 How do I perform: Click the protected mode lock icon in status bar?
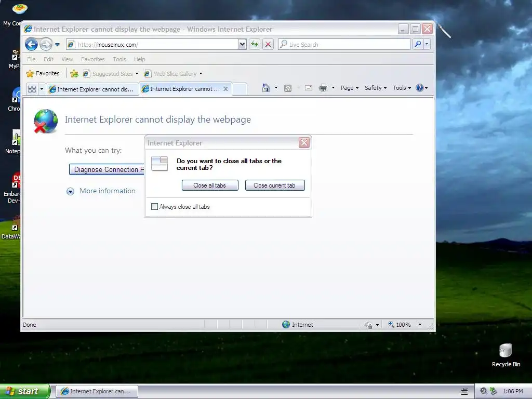[368, 325]
